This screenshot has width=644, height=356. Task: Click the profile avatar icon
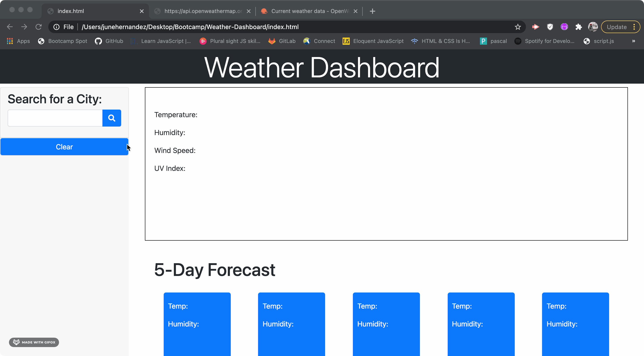pyautogui.click(x=593, y=27)
